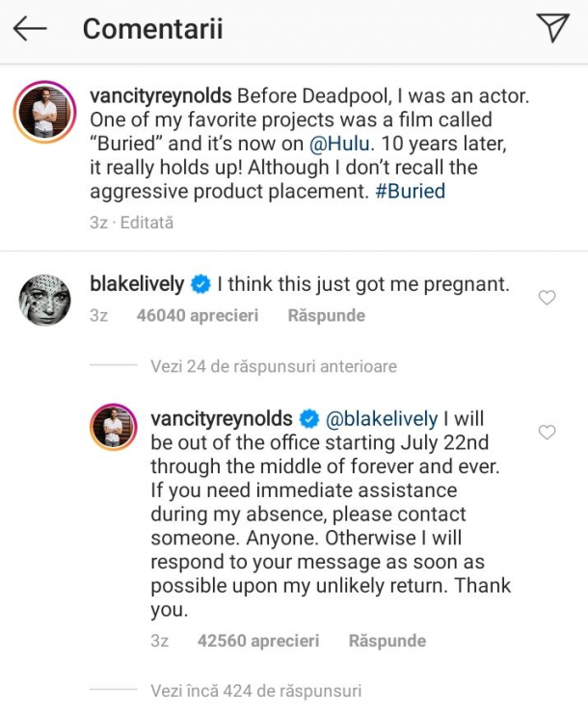Tap vancityreynolds avatar on the reply
Screen dimensions: 588x714
[114, 425]
